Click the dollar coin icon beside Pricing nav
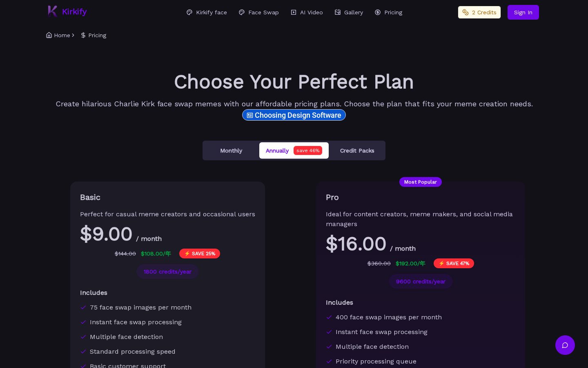This screenshot has height=368, width=588. point(378,12)
